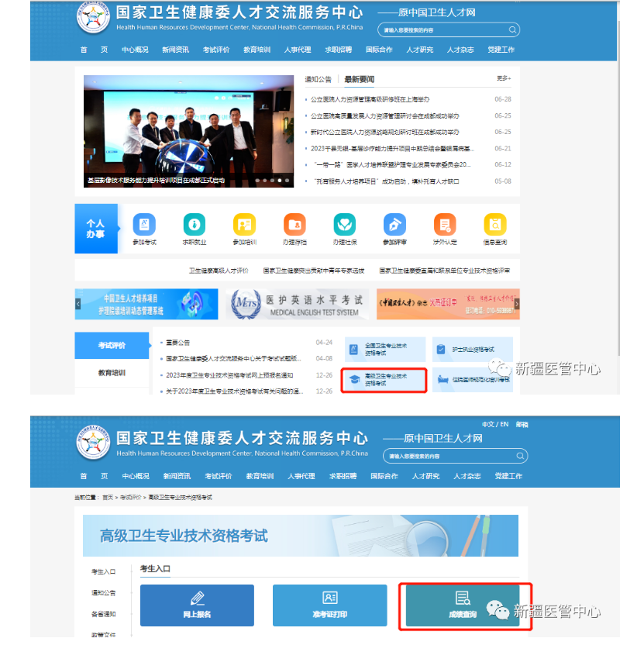Click site logo emblem in upper page header
This screenshot has height=645, width=644.
pos(93,16)
